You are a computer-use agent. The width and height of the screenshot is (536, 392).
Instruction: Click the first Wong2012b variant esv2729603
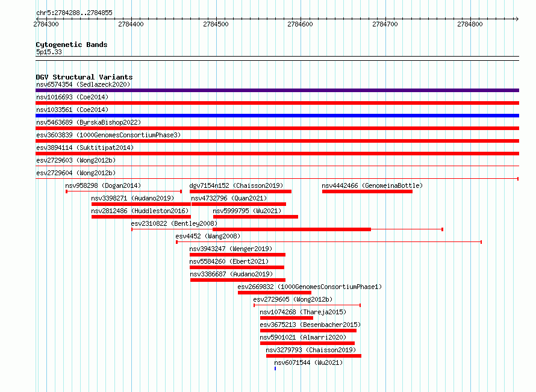click(76, 160)
